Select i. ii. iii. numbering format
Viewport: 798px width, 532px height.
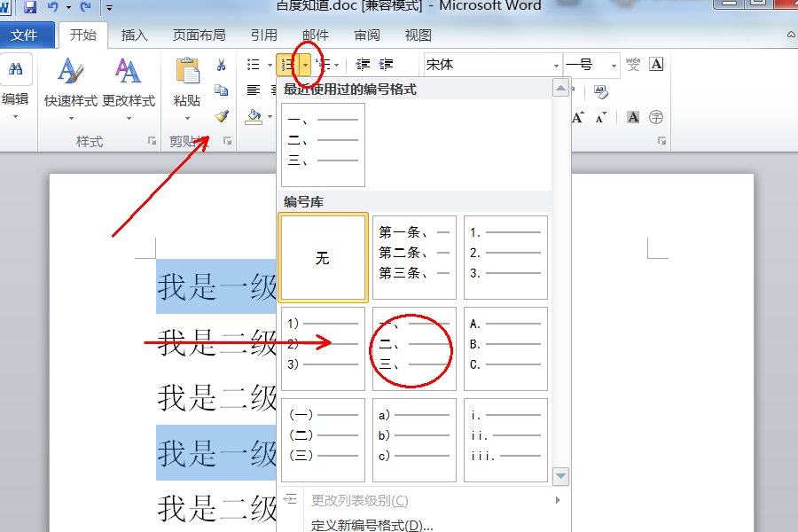506,440
